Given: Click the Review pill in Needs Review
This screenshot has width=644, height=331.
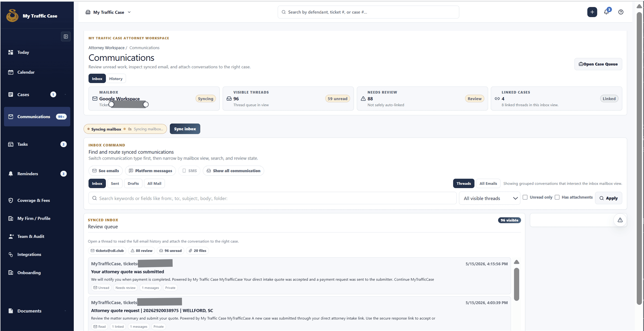Looking at the screenshot, I should (474, 99).
